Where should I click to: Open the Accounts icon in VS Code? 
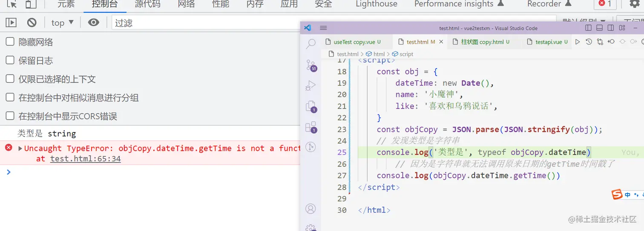[311, 209]
